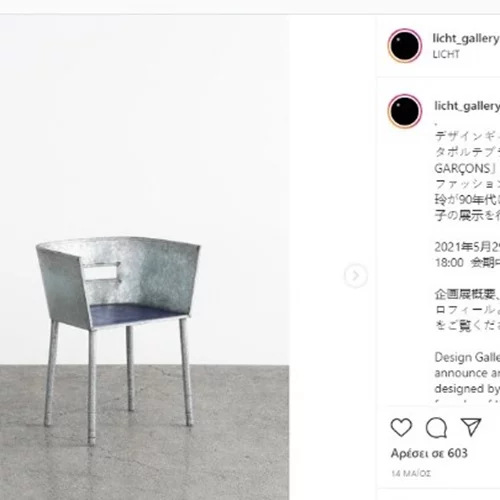Like the post with the heart icon
The width and height of the screenshot is (500, 500).
[x=401, y=427]
